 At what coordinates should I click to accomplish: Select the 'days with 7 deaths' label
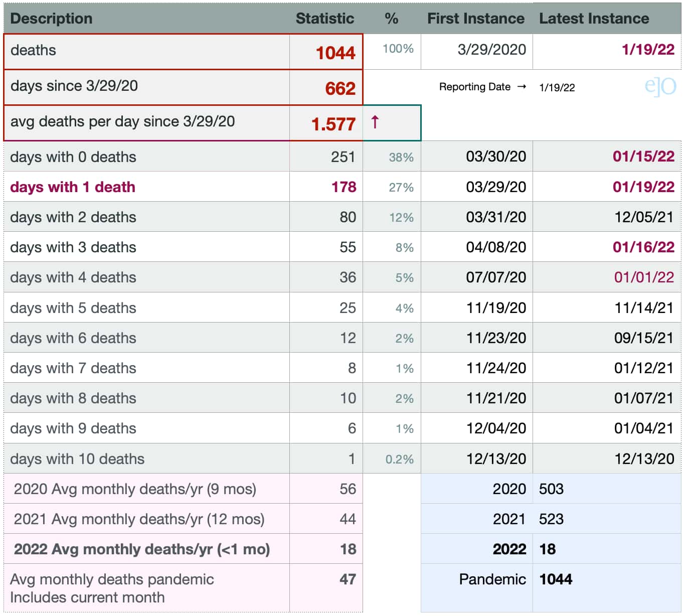[x=73, y=368]
